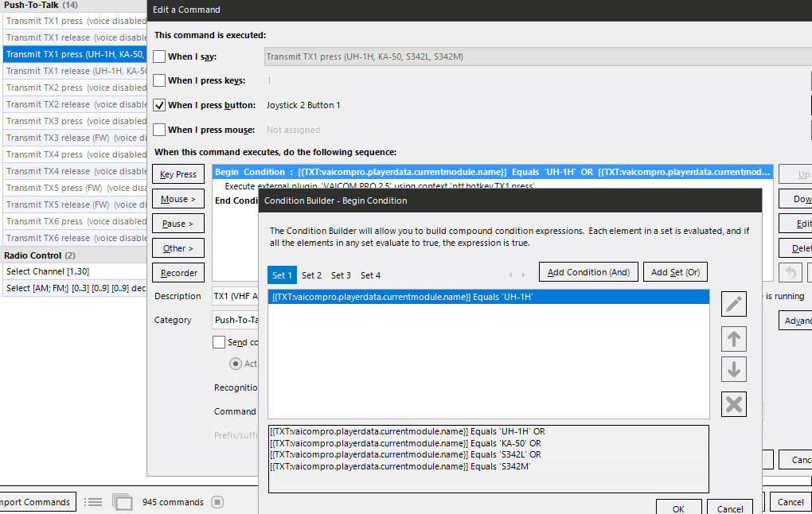Select the 'End Condi...' sequence row
The height and width of the screenshot is (514, 812).
pyautogui.click(x=236, y=201)
